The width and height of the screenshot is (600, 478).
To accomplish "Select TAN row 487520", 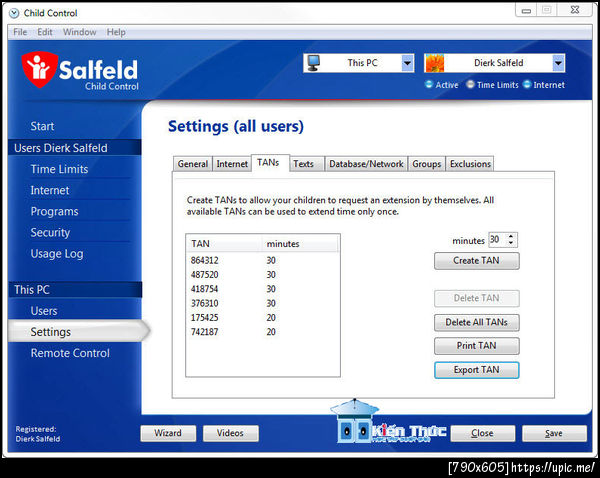I will click(x=263, y=275).
